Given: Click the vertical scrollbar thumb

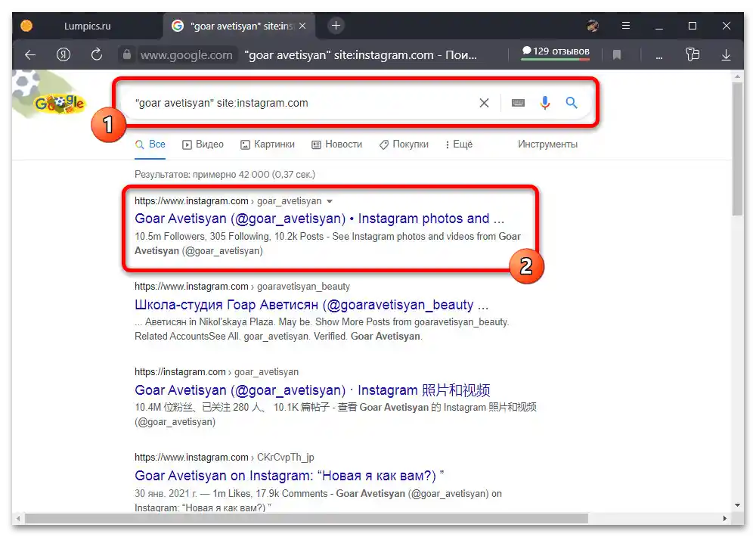Looking at the screenshot, I should 737,148.
